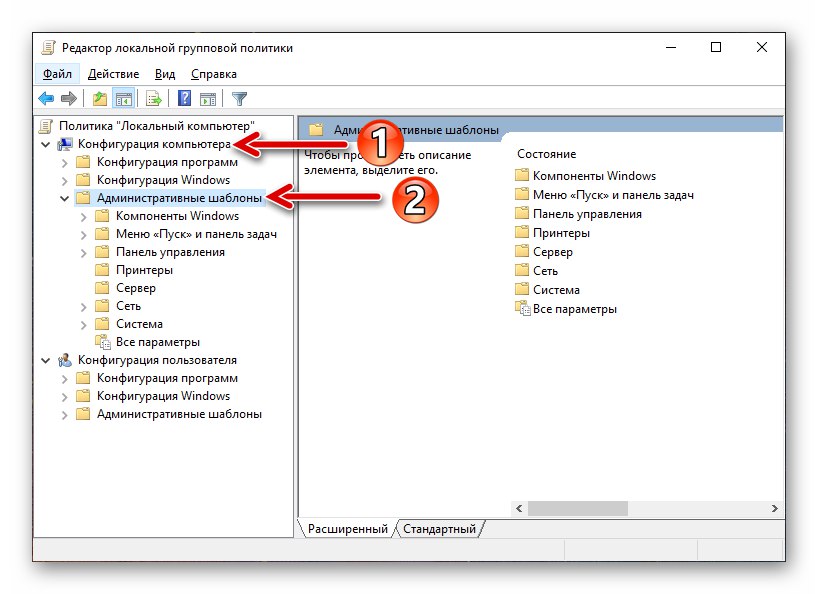Expand Конфигурация Windows under user configuration
The image size is (818, 594).
65,397
